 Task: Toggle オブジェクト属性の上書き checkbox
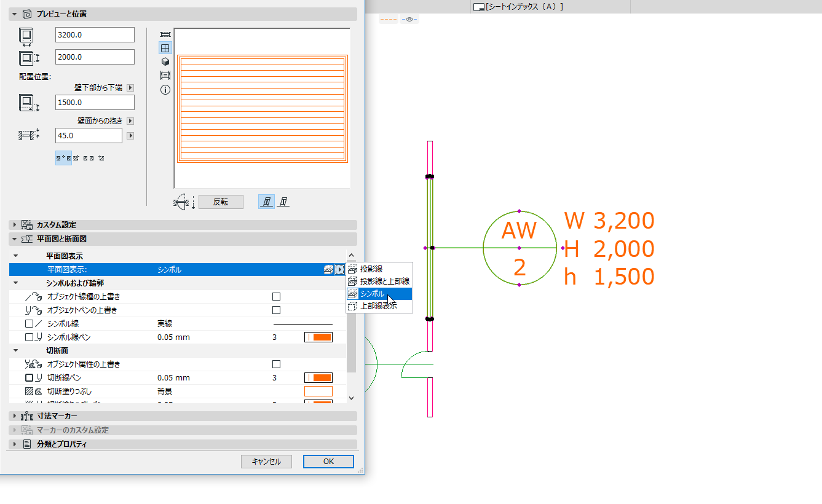tap(276, 364)
